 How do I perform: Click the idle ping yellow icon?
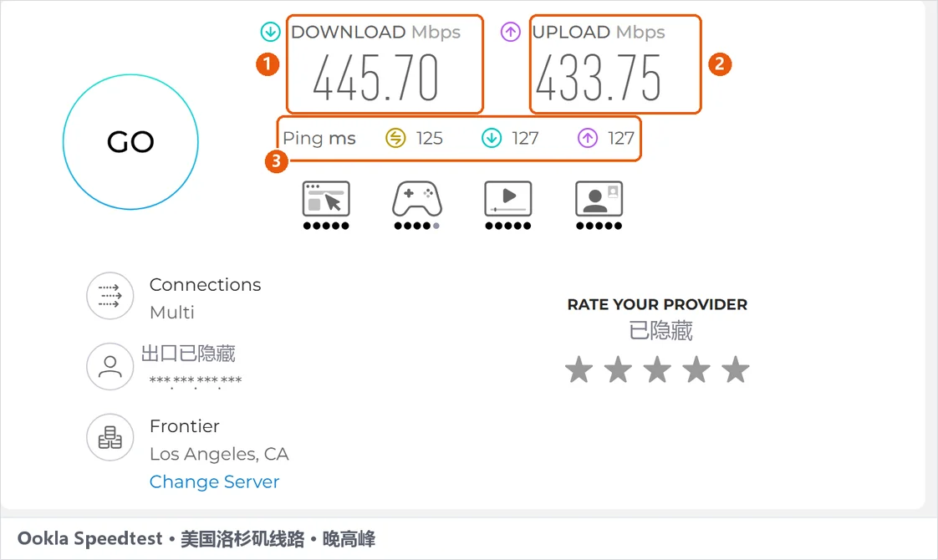[395, 138]
